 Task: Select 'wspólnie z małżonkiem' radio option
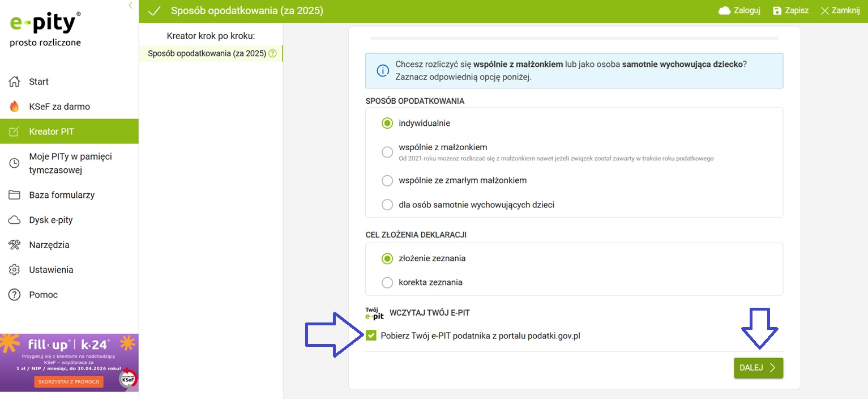pos(387,152)
